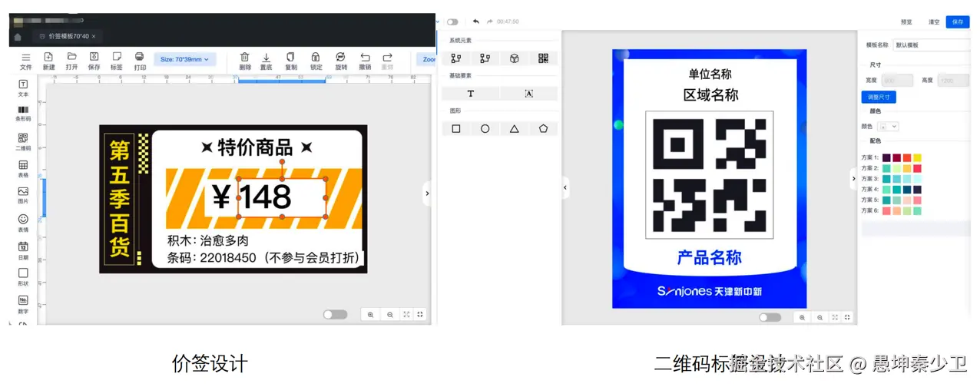
Task: Click the 清空 (clear) button
Action: (x=934, y=22)
